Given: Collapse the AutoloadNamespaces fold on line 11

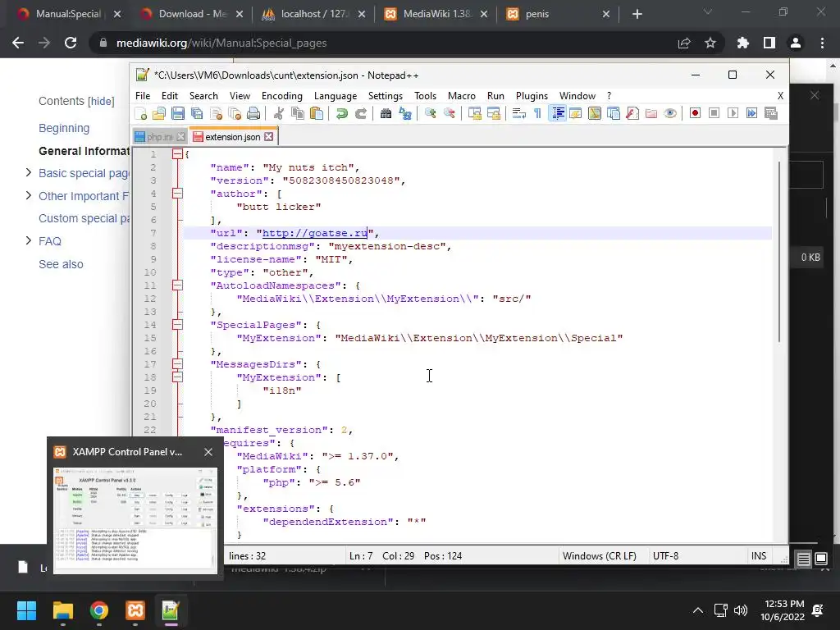Looking at the screenshot, I should [x=177, y=285].
